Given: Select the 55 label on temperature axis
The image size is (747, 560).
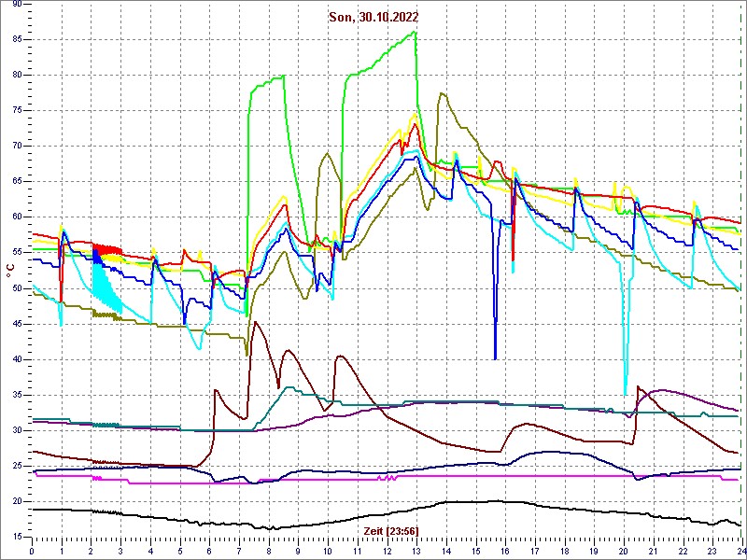Looking at the screenshot, I should tap(17, 253).
